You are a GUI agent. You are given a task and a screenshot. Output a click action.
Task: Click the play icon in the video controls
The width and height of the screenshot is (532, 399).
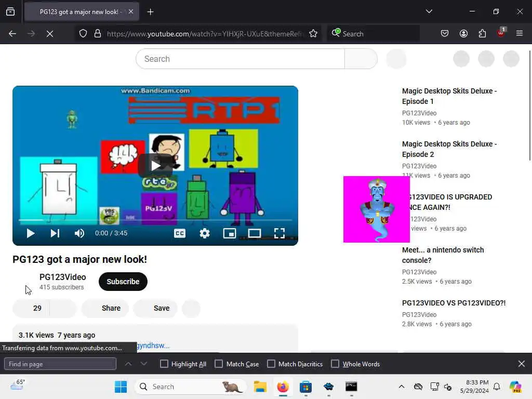point(31,233)
